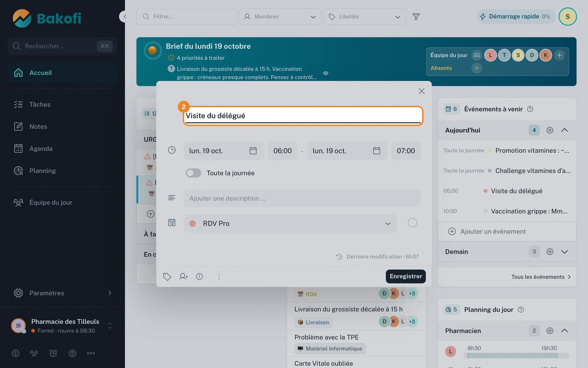Click the priority alert icon in modal footer
This screenshot has width=588, height=368.
click(x=199, y=276)
